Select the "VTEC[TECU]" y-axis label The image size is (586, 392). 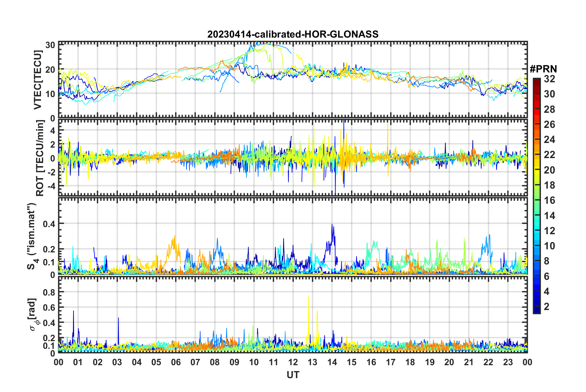pos(38,80)
